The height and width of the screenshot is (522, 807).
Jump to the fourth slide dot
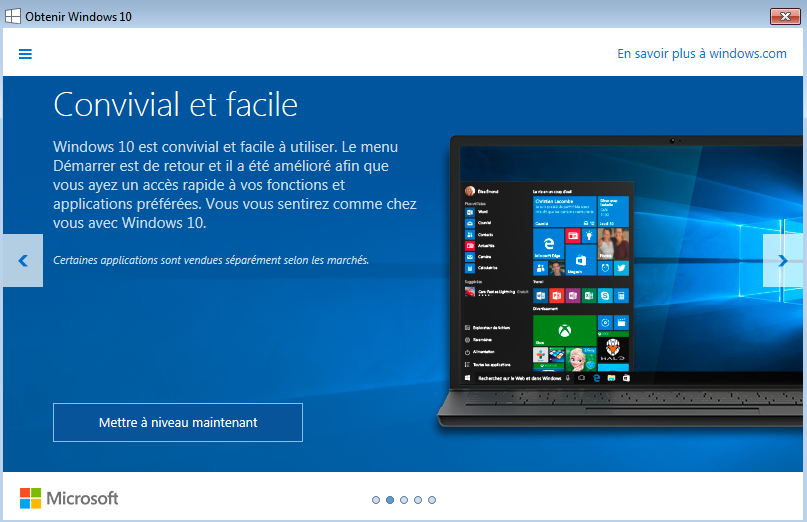tap(418, 500)
